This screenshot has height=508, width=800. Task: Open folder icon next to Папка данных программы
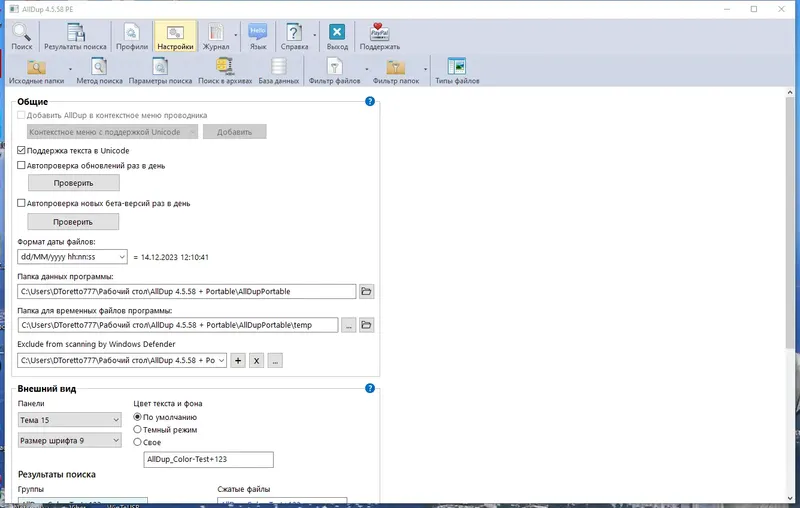366,291
